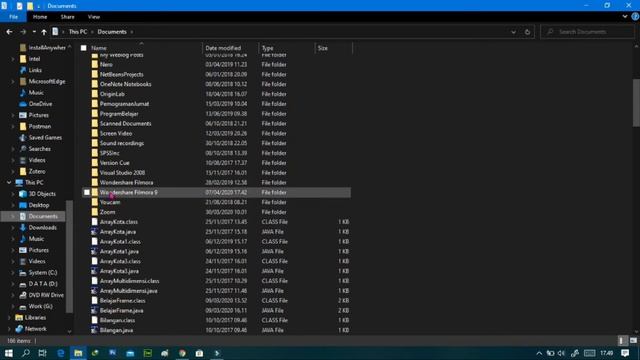The image size is (640, 360).
Task: Click Documents in the breadcrumb path
Action: (112, 32)
